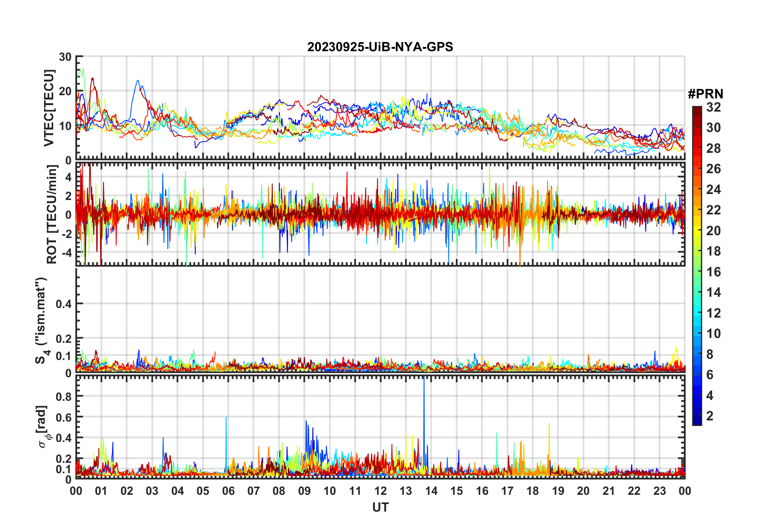
Task: Click the 06 hour tick on UT axis
Action: pos(228,491)
